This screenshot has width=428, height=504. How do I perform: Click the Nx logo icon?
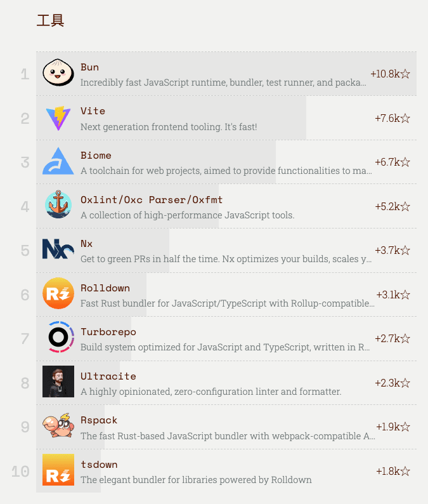coord(58,249)
